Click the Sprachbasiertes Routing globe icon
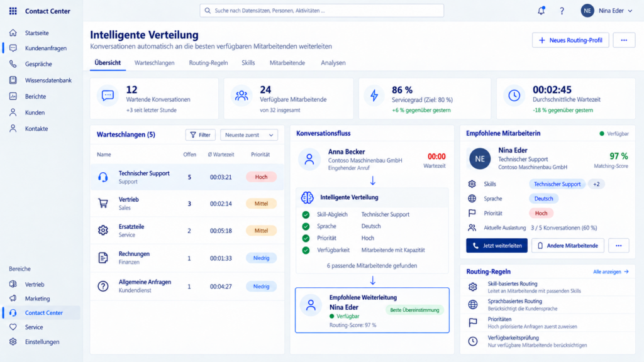The width and height of the screenshot is (644, 362). (x=473, y=305)
